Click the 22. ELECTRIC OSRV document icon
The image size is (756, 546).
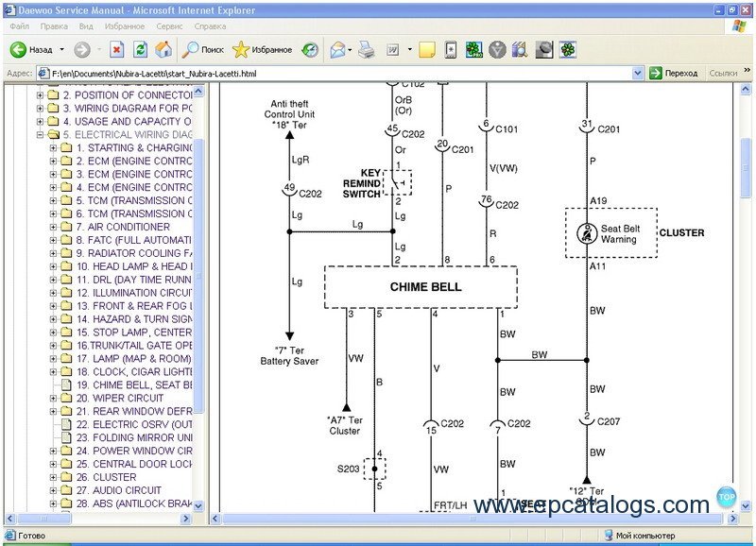(66, 424)
